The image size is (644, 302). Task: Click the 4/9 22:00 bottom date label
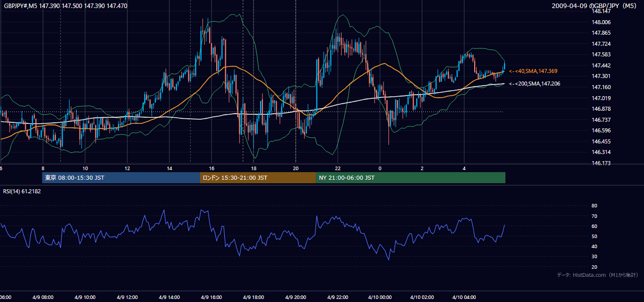338,297
